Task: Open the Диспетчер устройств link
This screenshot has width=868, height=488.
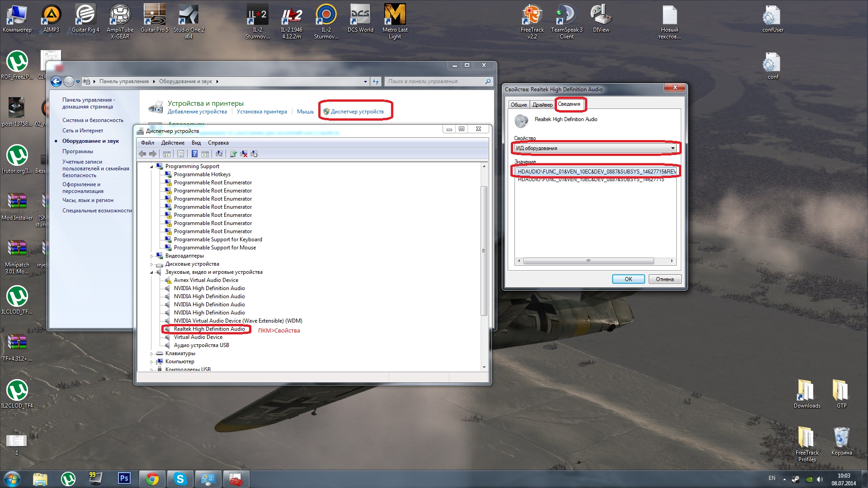Action: coord(357,112)
